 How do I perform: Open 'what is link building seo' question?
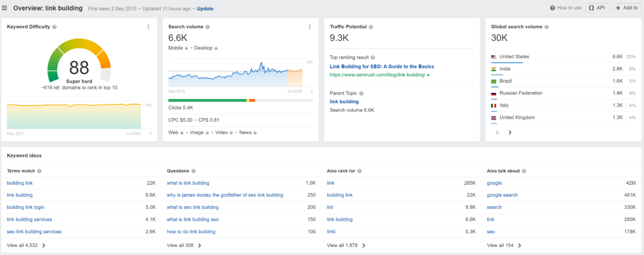click(193, 219)
